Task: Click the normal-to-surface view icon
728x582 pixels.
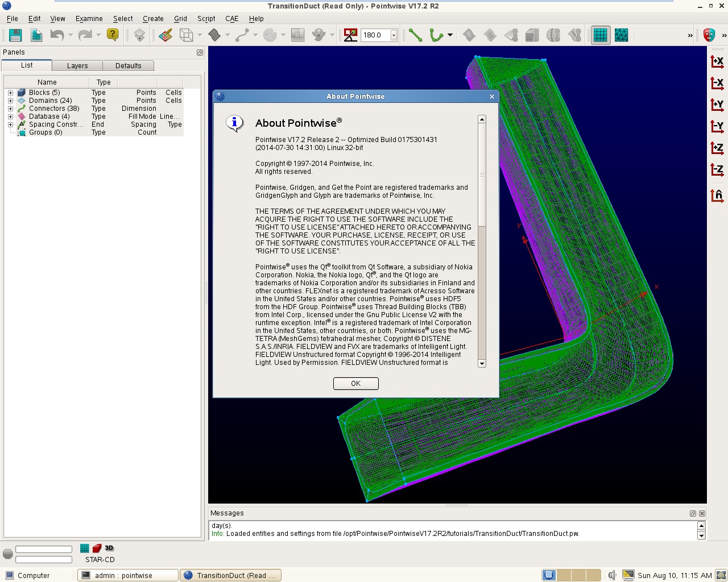Action: pyautogui.click(x=717, y=196)
